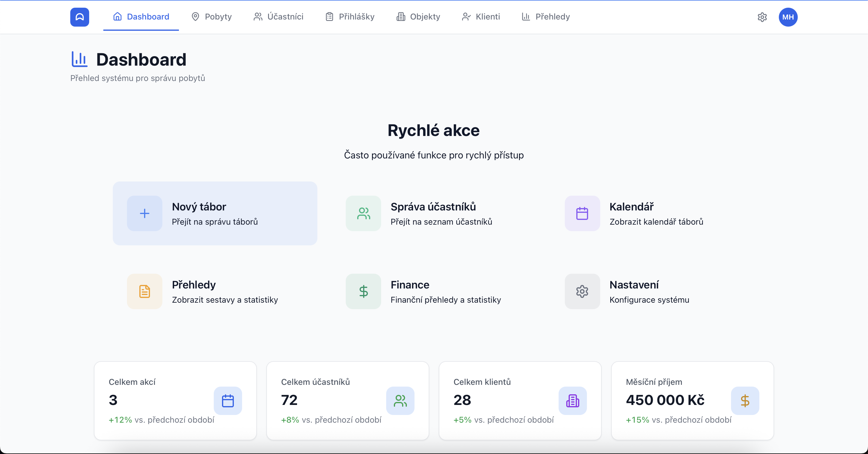Click the Kalendář calendar icon

point(582,213)
